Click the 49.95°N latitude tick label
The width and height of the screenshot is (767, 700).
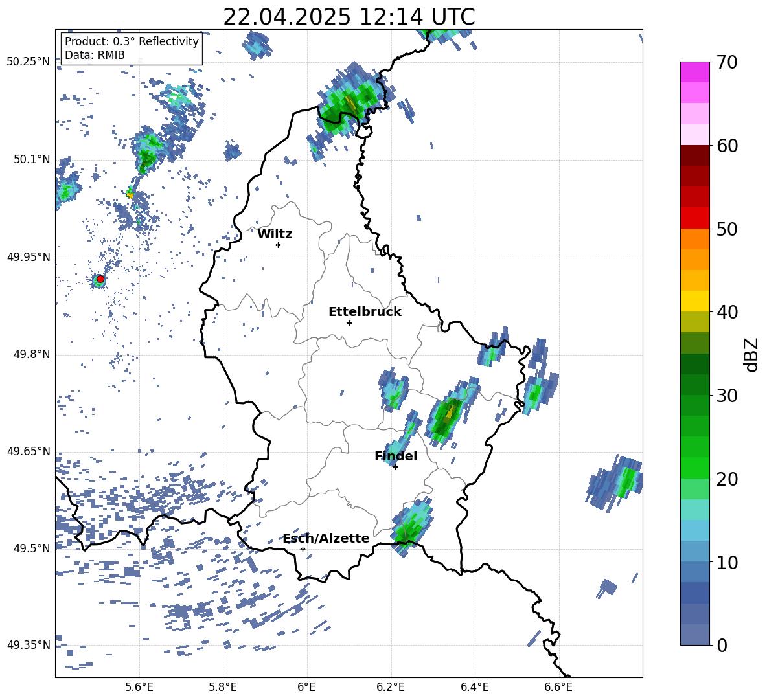click(29, 257)
